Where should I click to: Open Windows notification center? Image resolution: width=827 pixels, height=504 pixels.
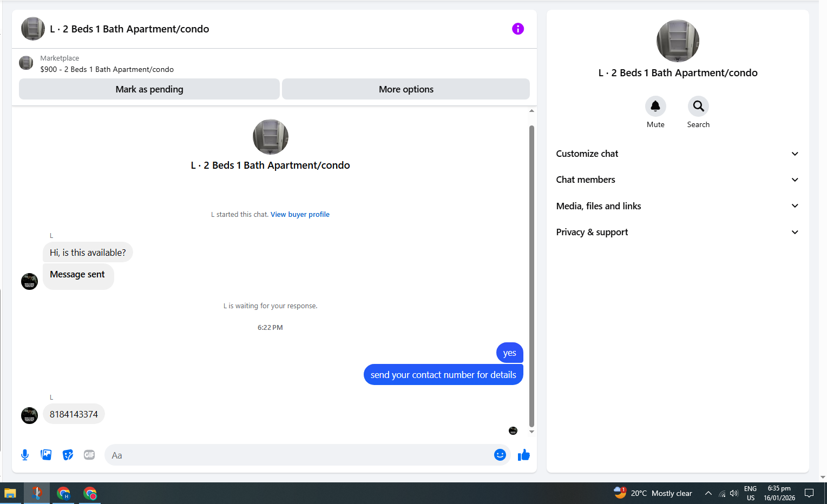coord(809,493)
